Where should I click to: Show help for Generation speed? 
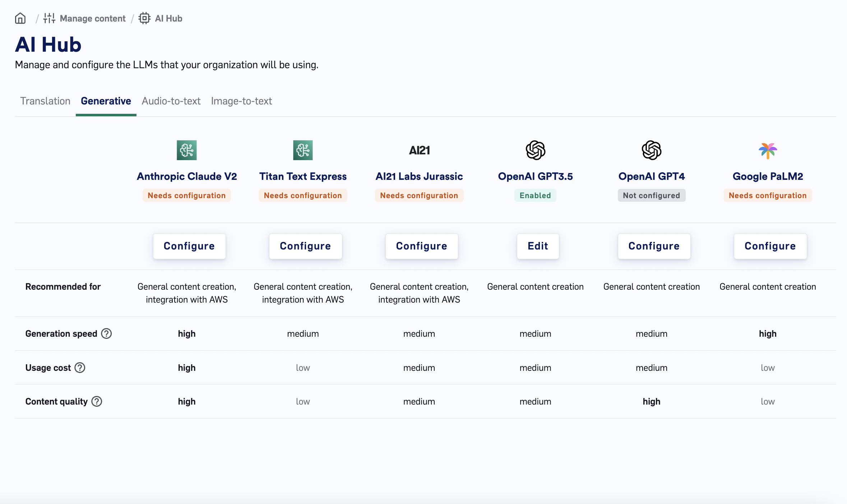coord(106,333)
